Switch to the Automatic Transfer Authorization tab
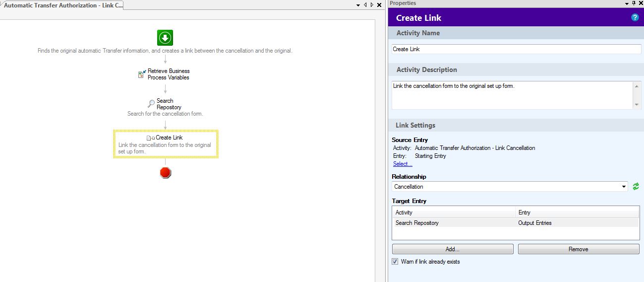The image size is (644, 282). click(x=62, y=5)
